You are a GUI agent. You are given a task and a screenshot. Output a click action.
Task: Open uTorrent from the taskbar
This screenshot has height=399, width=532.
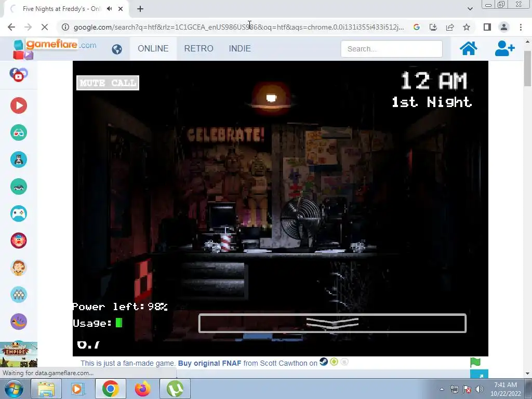tap(175, 389)
